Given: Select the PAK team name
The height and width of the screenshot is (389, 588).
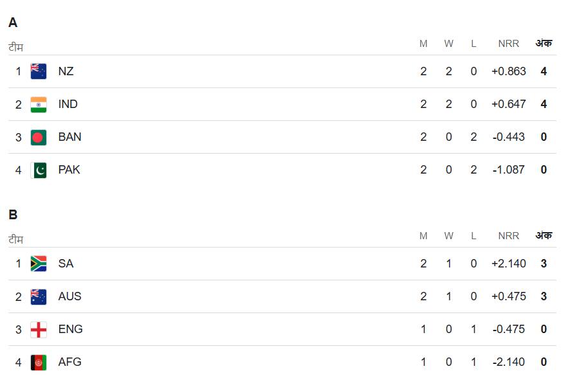Looking at the screenshot, I should tap(69, 170).
